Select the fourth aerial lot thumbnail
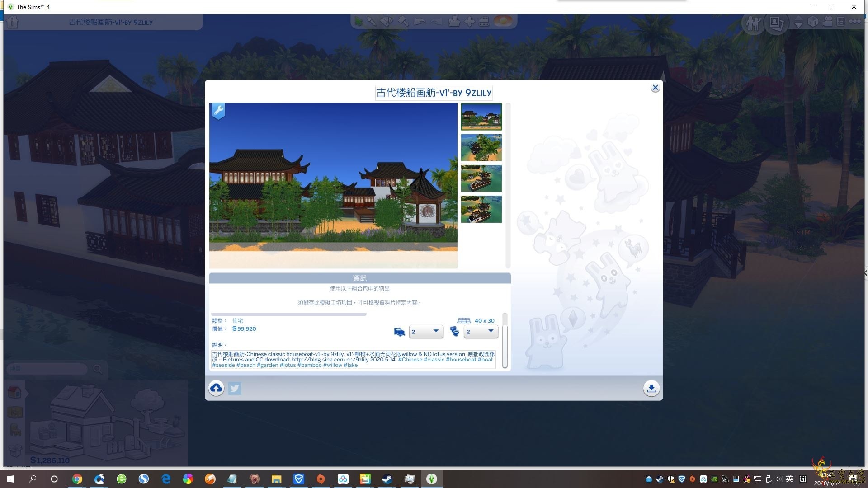 (481, 209)
